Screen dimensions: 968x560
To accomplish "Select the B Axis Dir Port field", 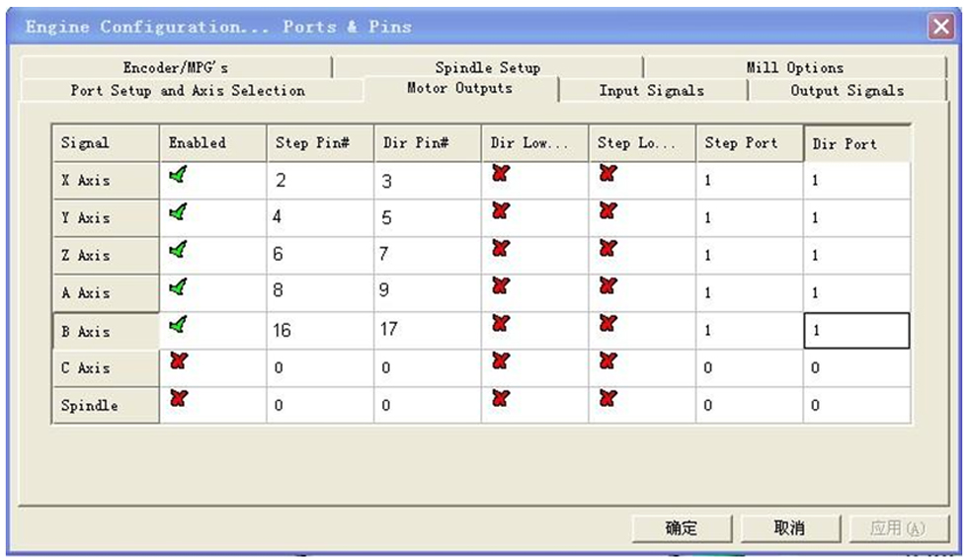I will pyautogui.click(x=855, y=331).
